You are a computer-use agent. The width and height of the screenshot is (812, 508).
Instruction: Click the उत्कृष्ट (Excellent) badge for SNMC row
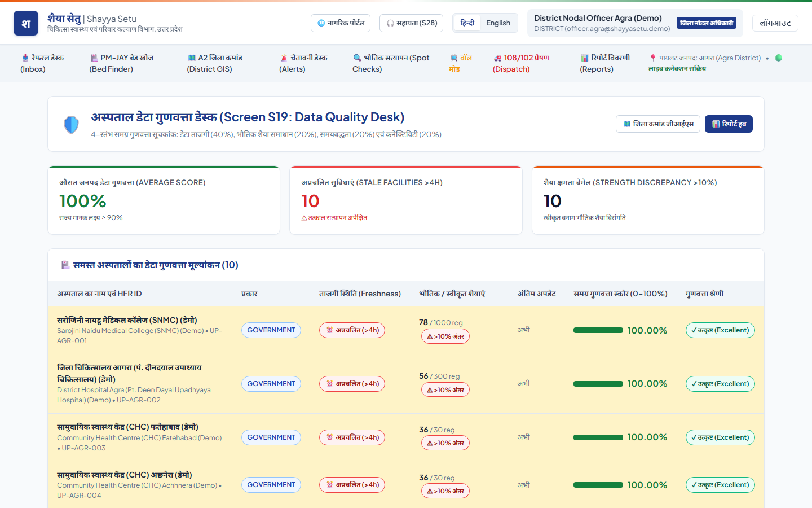coord(720,330)
